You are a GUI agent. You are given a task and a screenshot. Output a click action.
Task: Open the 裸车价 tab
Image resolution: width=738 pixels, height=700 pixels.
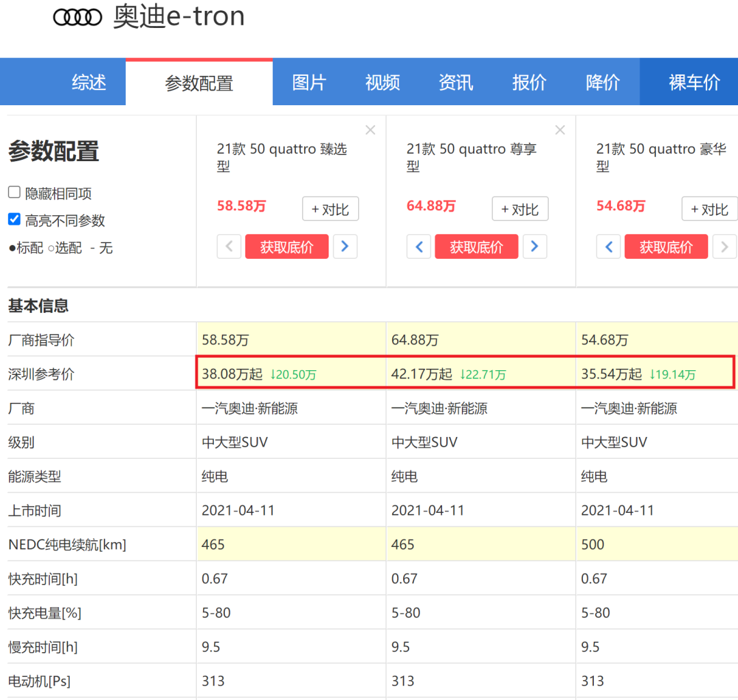pos(689,83)
